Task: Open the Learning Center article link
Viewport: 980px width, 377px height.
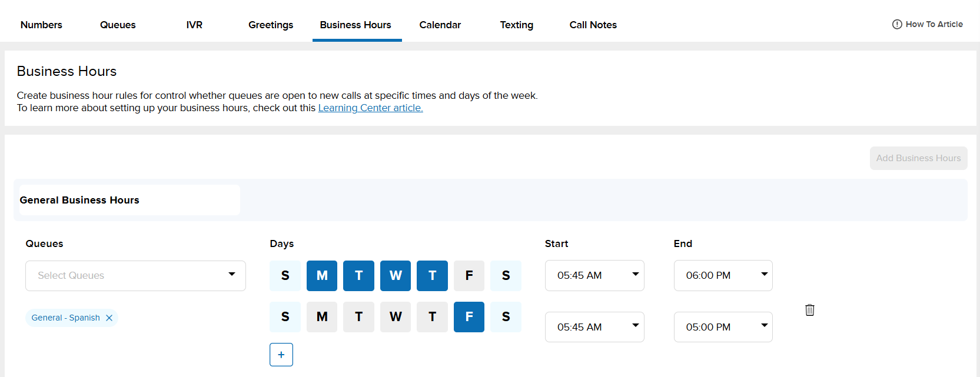Action: coord(370,108)
